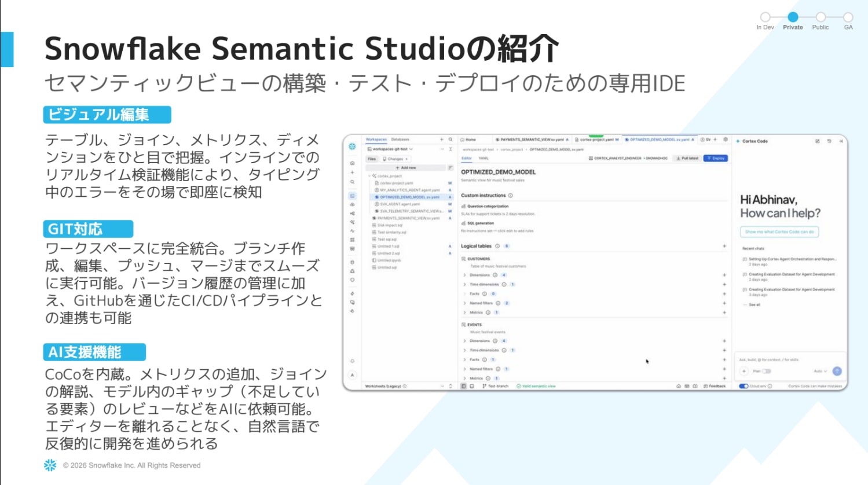Open the Home editor tab
Viewport: 868px width, 485px height.
[x=469, y=139]
